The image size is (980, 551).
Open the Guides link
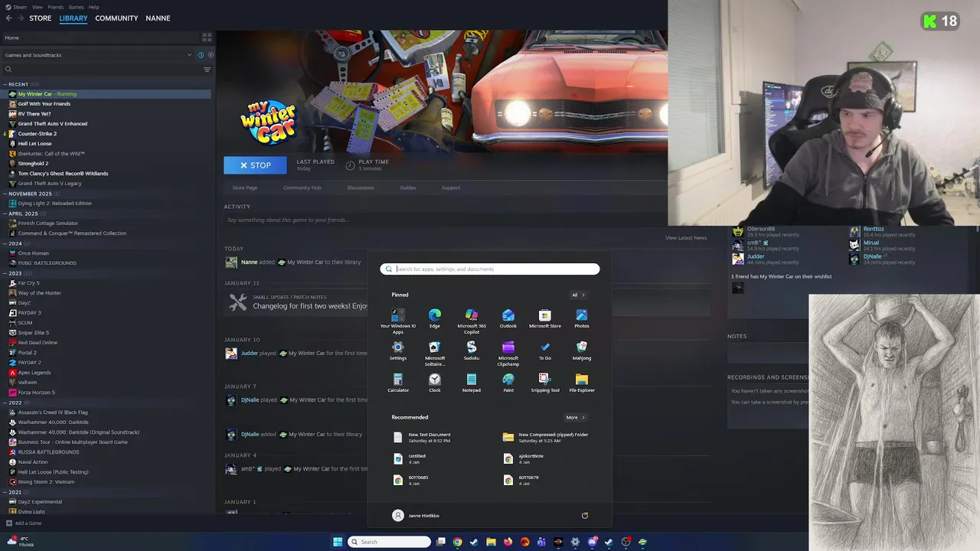(407, 187)
